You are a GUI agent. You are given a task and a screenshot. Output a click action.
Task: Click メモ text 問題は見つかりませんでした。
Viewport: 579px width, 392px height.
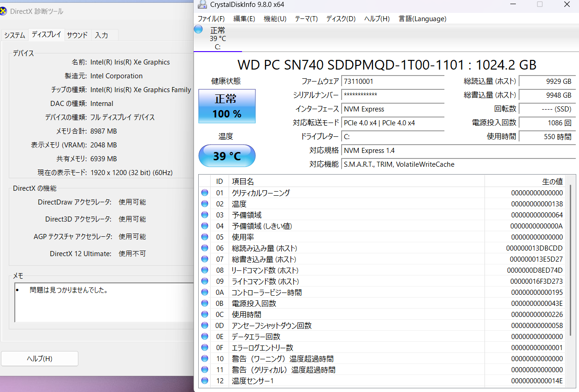(x=69, y=290)
